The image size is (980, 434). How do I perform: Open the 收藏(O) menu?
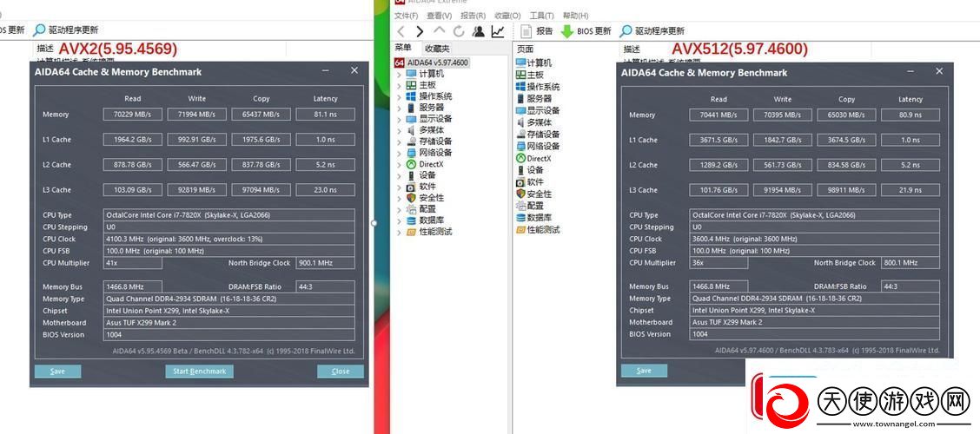507,16
